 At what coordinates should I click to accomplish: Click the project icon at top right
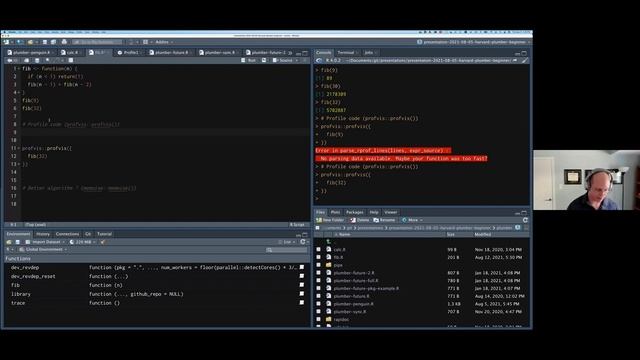(420, 42)
